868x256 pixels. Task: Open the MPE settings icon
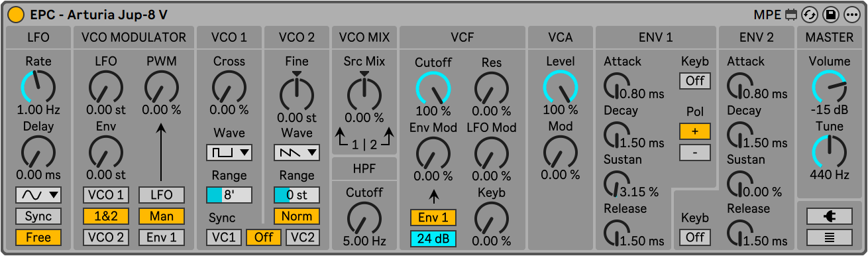click(x=791, y=15)
